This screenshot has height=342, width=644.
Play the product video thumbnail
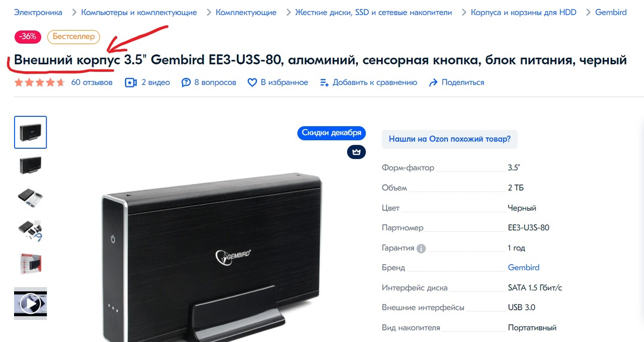31,303
